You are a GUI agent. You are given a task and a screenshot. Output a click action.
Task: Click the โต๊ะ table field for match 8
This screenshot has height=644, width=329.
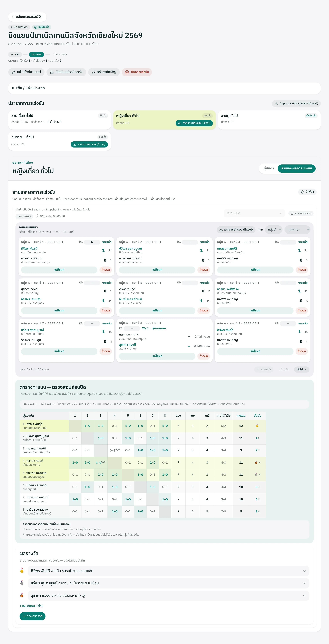tap(132, 328)
